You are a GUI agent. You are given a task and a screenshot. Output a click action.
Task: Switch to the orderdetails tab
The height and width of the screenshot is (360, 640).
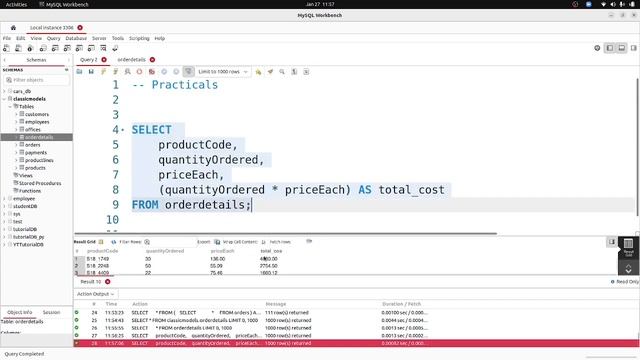pos(131,60)
